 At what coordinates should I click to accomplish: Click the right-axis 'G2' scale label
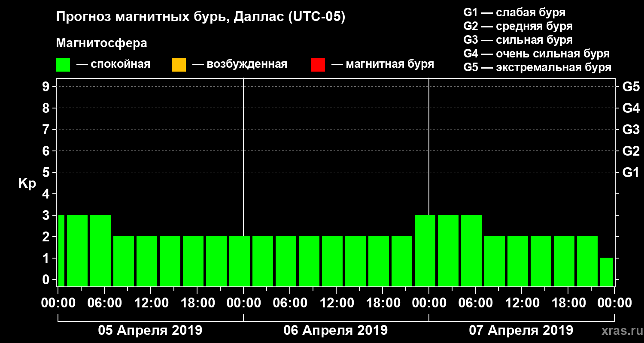click(631, 151)
